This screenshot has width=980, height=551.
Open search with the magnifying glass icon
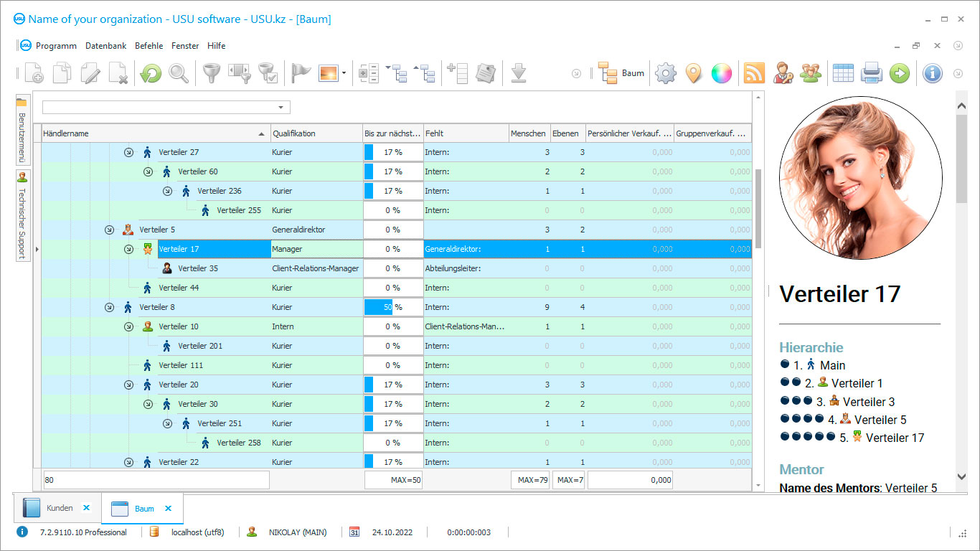point(179,73)
